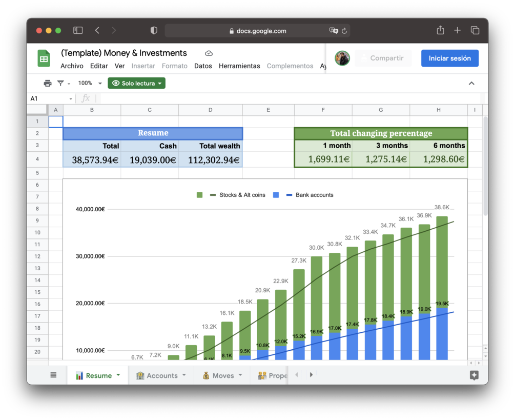Open the print dialog with the printer icon

pos(48,83)
